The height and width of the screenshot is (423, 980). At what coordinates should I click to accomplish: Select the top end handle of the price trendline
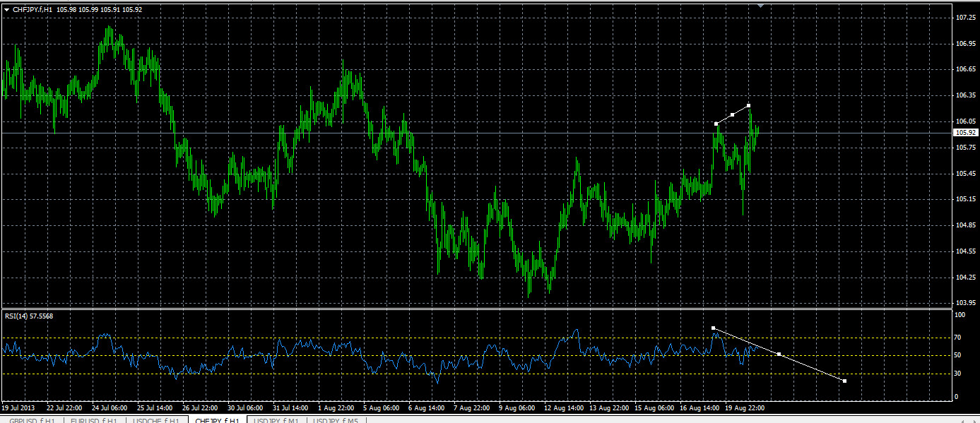(748, 106)
